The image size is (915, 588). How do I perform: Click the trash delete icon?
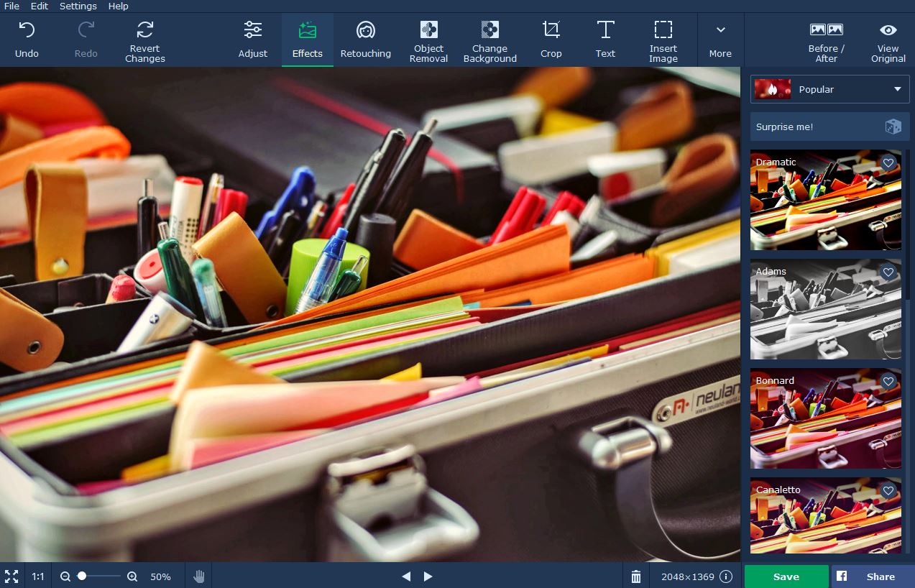pyautogui.click(x=635, y=576)
